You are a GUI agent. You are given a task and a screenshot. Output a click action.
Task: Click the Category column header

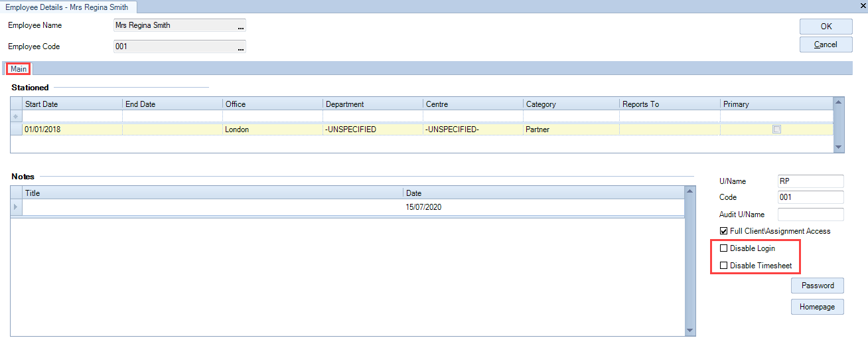pyautogui.click(x=571, y=104)
